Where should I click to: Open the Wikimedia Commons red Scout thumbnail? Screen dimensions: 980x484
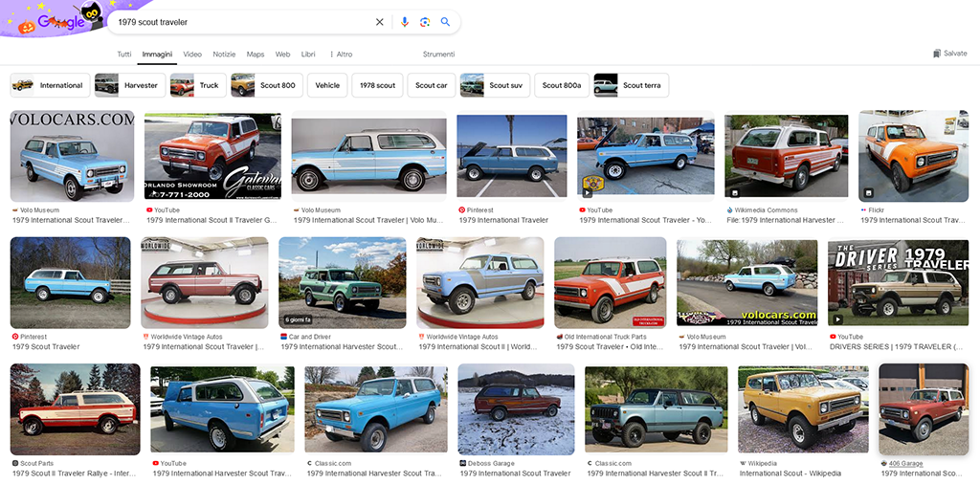(x=787, y=156)
